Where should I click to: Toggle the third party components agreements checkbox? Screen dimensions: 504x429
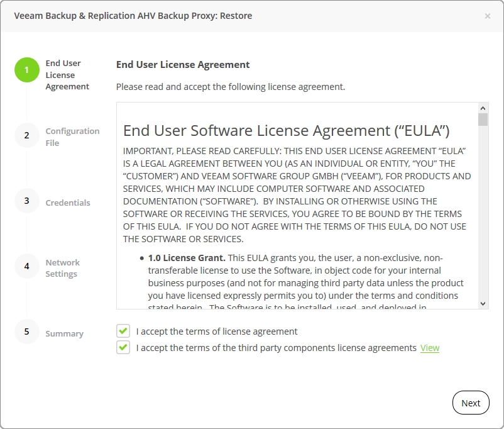123,347
